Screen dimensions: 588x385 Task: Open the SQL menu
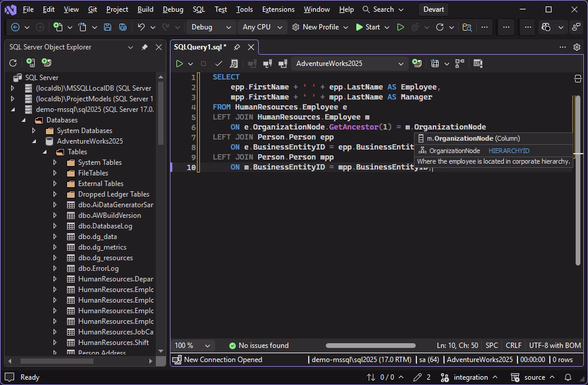199,9
